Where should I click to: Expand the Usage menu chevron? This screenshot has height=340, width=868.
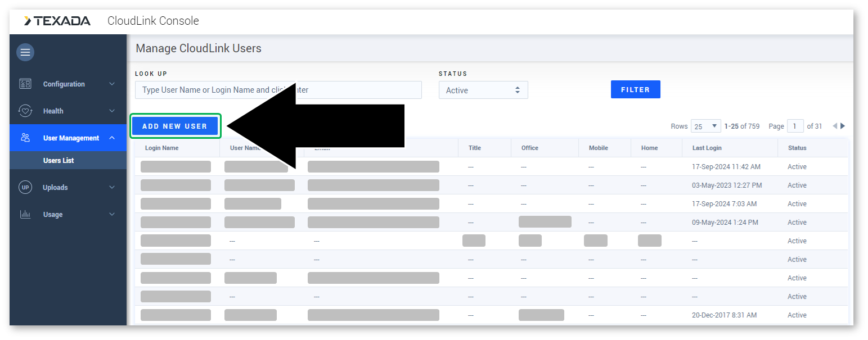[x=112, y=214]
